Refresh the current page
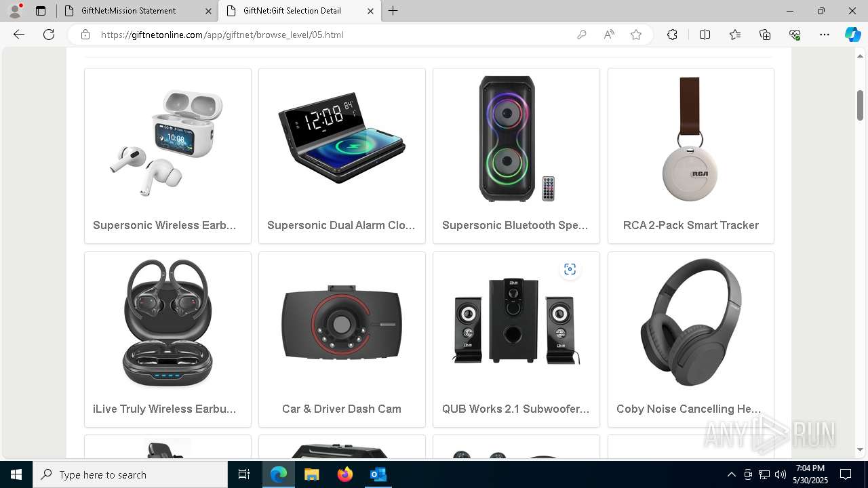Viewport: 868px width, 488px height. point(49,35)
